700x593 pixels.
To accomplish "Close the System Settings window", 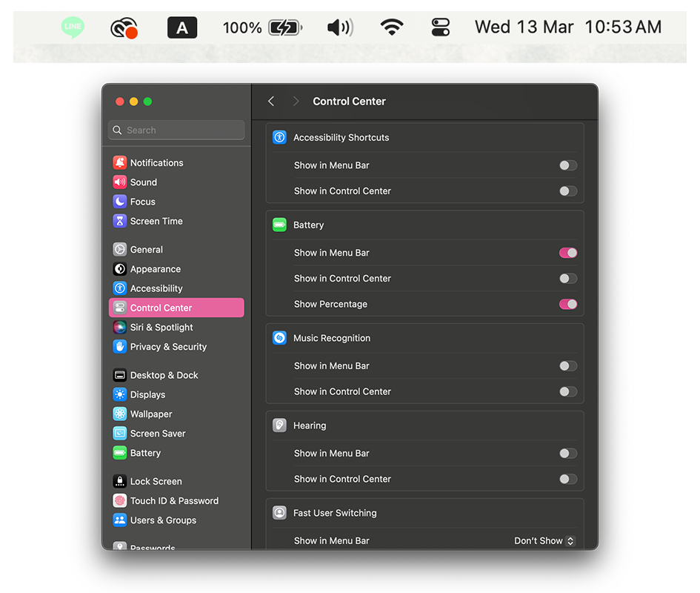I will (120, 102).
